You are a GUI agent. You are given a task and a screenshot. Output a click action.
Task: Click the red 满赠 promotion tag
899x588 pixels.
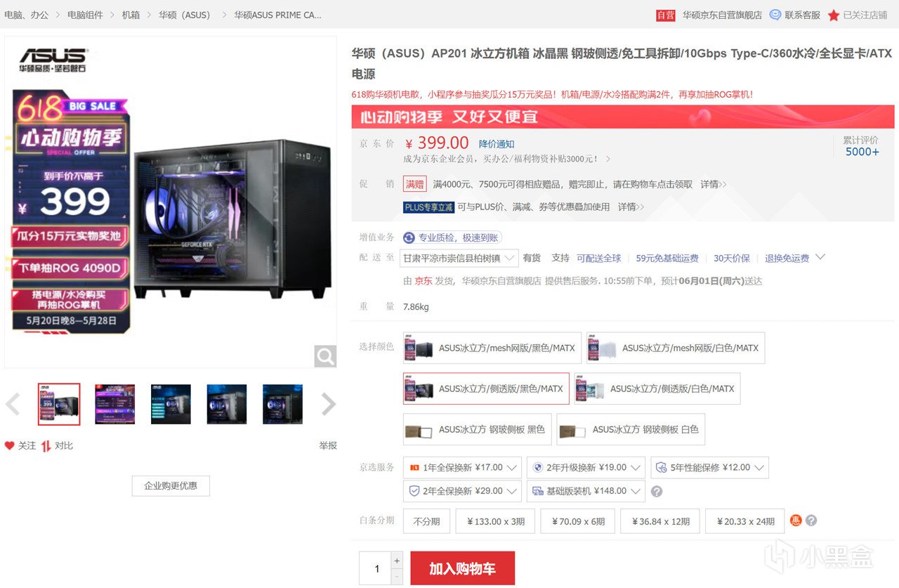coord(414,184)
